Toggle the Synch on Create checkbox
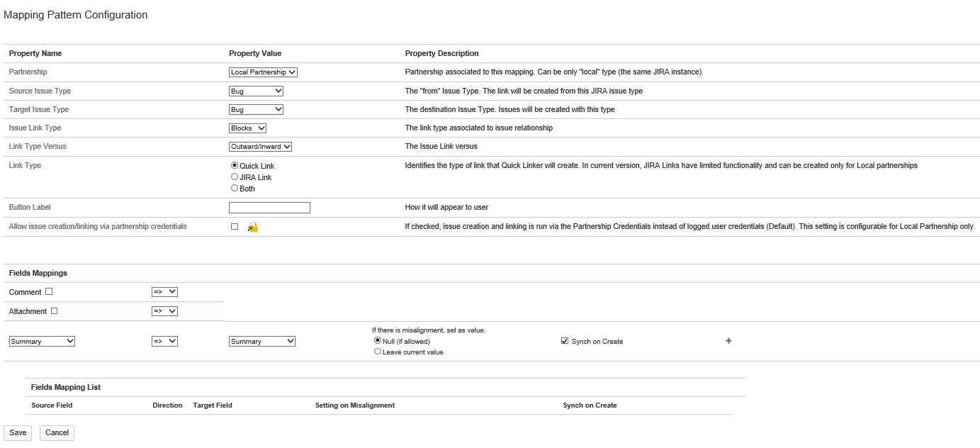This screenshot has width=980, height=448. (565, 341)
